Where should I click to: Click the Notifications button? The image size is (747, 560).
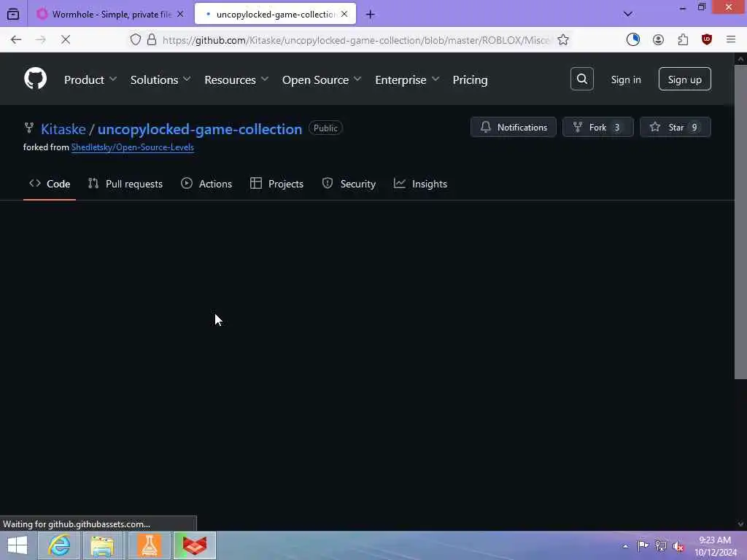pyautogui.click(x=513, y=127)
